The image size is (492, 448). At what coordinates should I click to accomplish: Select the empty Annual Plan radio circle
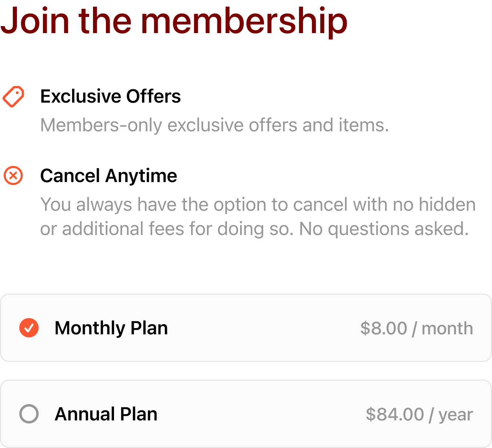[x=29, y=414]
